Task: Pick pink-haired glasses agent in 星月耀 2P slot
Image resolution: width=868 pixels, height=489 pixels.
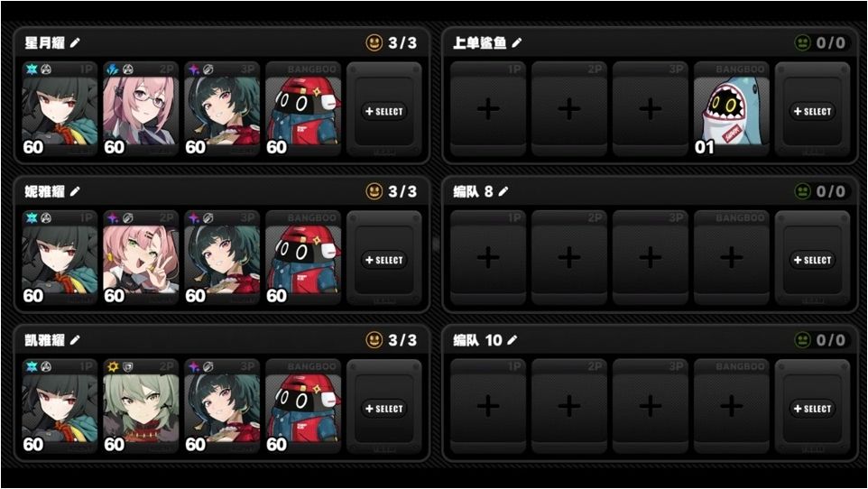Action: [141, 110]
